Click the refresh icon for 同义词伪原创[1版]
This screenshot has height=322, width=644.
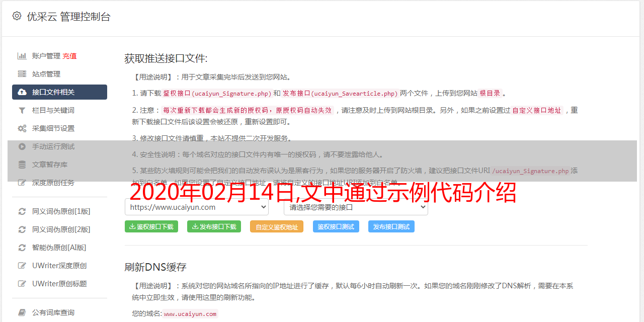(22, 211)
